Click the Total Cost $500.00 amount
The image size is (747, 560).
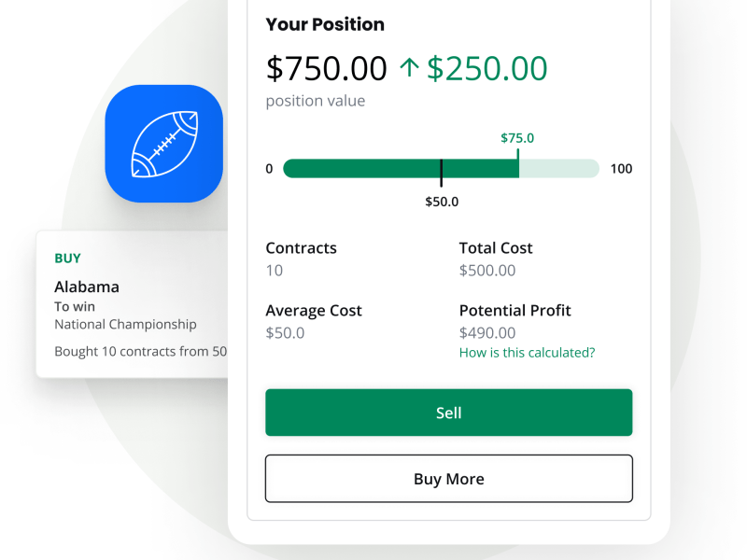pyautogui.click(x=487, y=271)
